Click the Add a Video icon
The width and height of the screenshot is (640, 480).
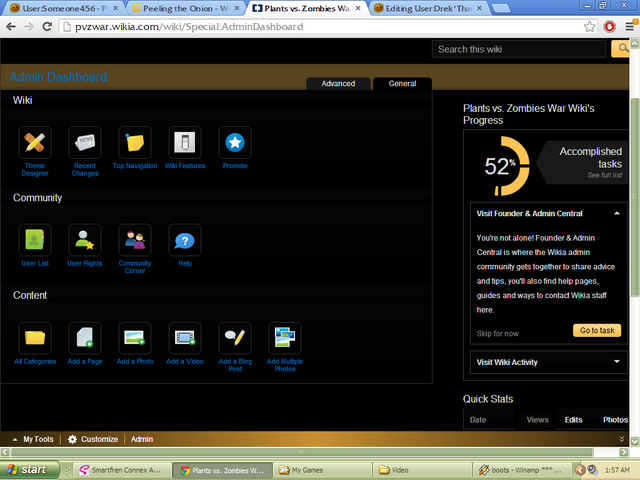click(185, 338)
